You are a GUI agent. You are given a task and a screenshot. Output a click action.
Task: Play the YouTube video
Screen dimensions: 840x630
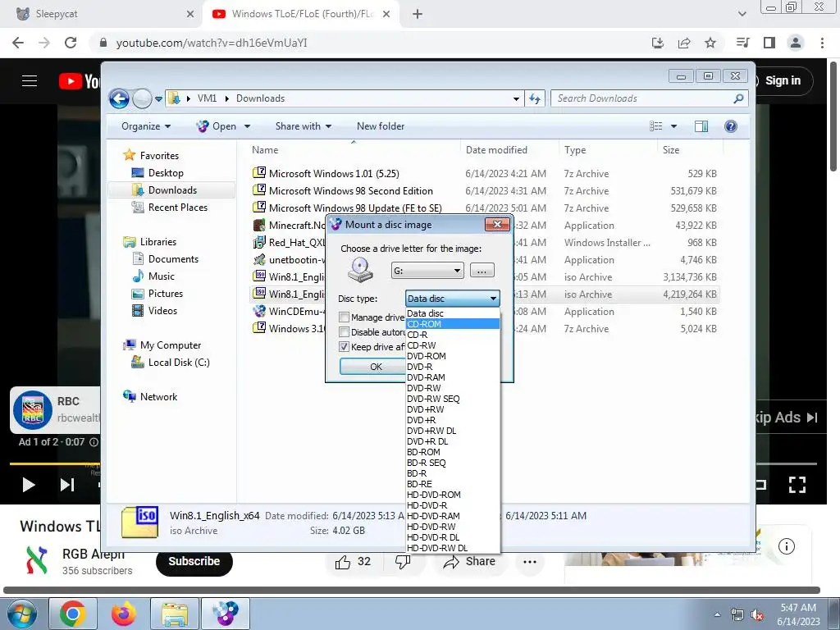[29, 485]
